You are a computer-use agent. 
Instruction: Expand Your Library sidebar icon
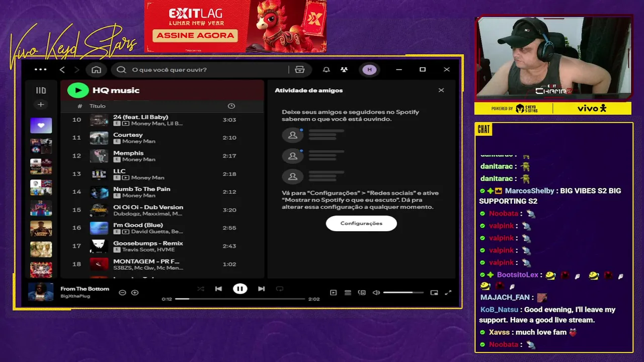(41, 90)
